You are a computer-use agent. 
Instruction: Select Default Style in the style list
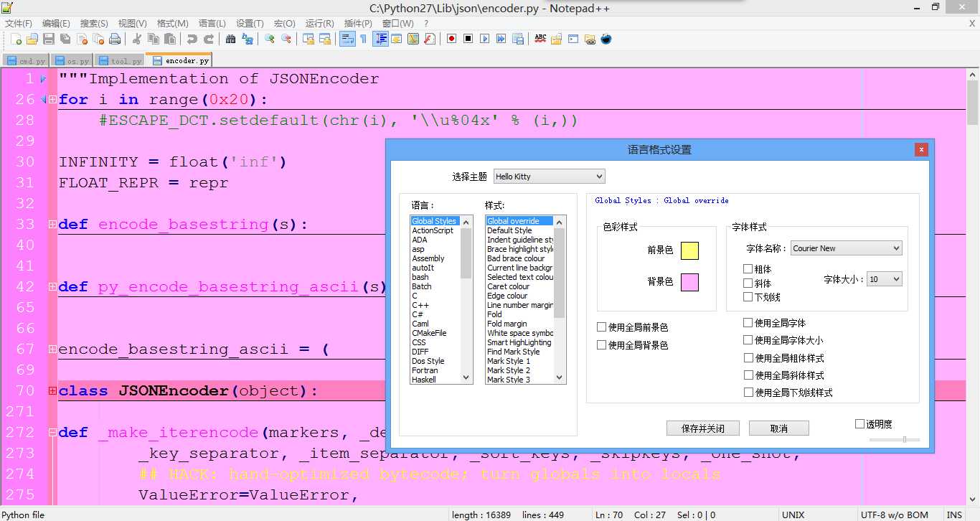click(519, 230)
